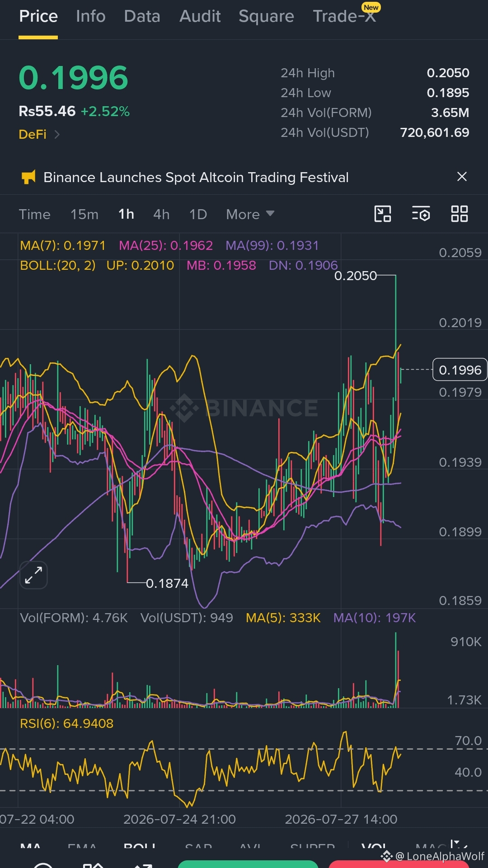Tap the megaphone announcement icon
Screen dimensions: 488x868
pyautogui.click(x=28, y=177)
